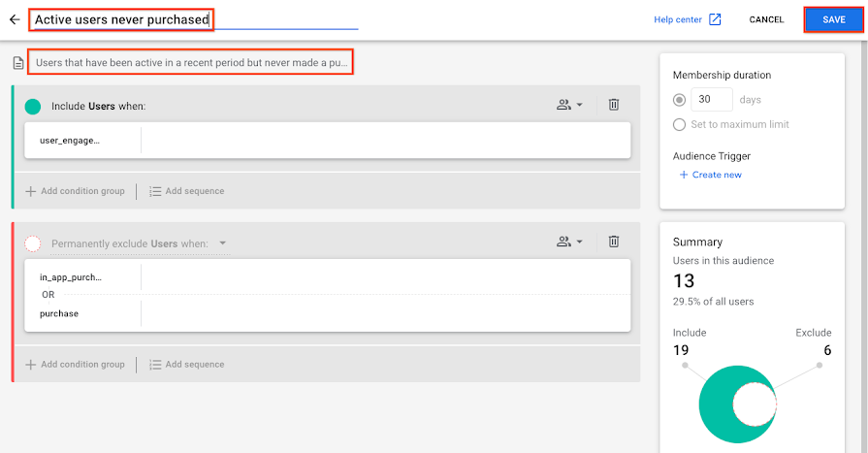Click dashed red exclude circle indicator

33,243
